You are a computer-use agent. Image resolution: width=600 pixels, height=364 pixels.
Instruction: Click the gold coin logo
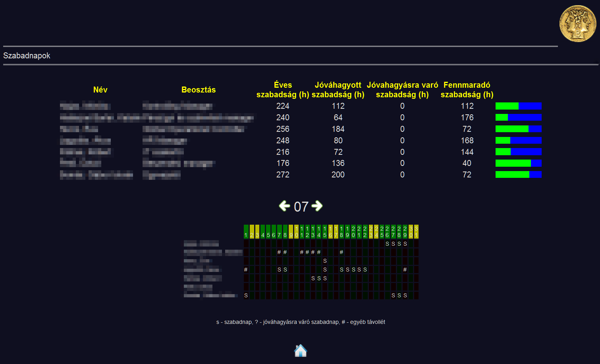(578, 24)
